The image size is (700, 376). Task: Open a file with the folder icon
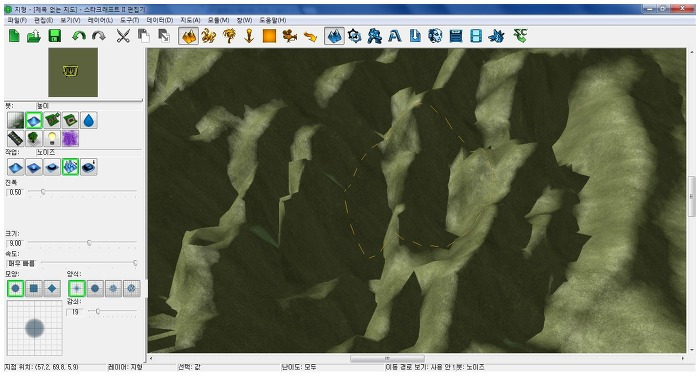(x=34, y=36)
